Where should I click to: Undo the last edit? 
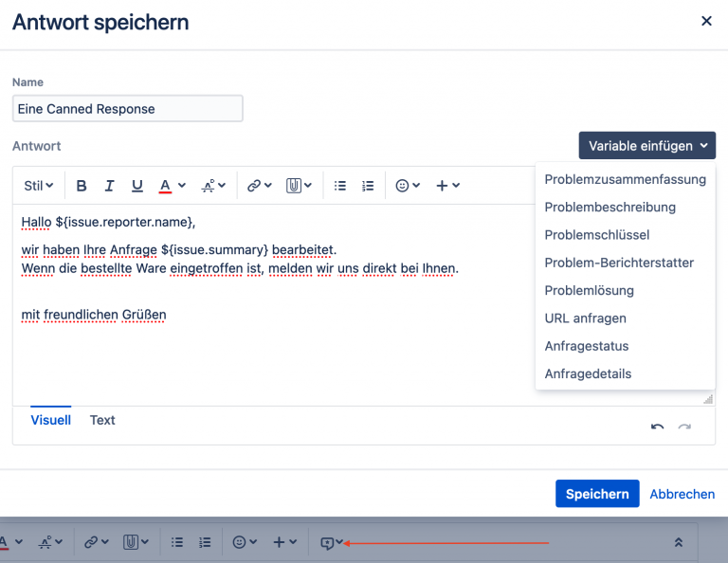[x=657, y=427]
